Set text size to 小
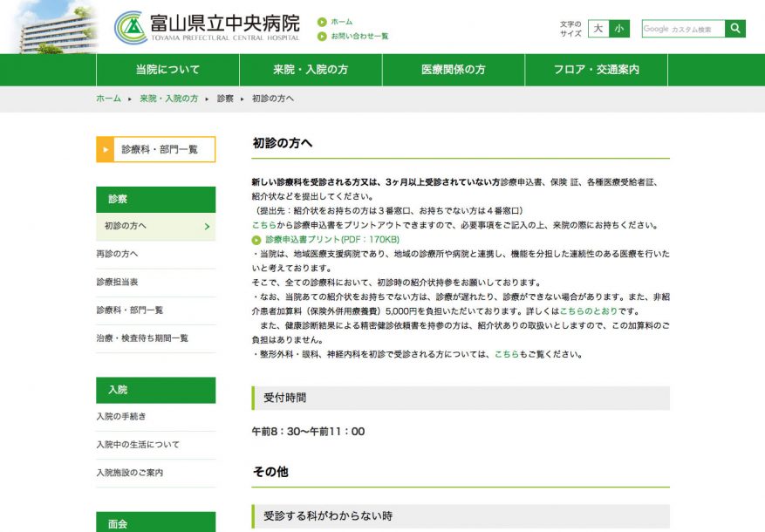This screenshot has height=532, width=765. [x=618, y=29]
